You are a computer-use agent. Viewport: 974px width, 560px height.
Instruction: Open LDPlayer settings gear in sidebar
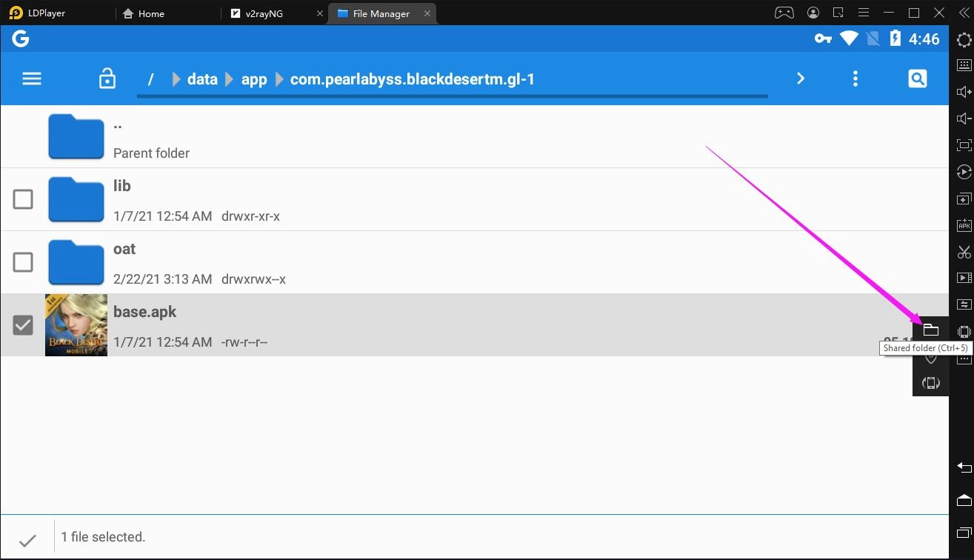tap(964, 40)
